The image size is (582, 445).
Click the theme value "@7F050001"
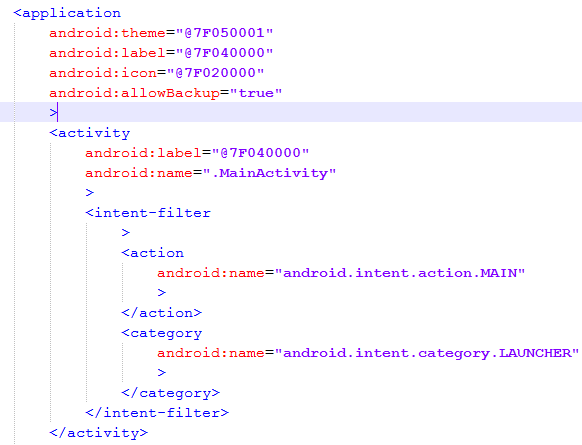point(224,33)
